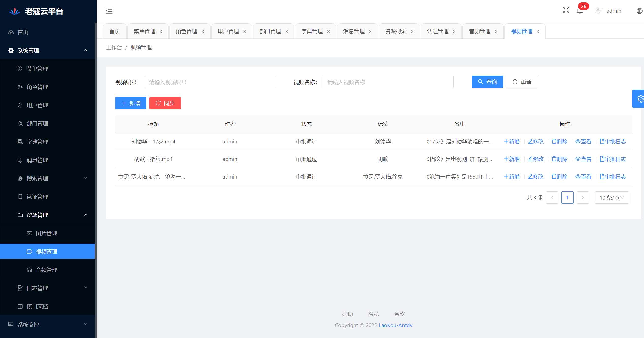Focus the 视频名称 input field

tap(388, 82)
